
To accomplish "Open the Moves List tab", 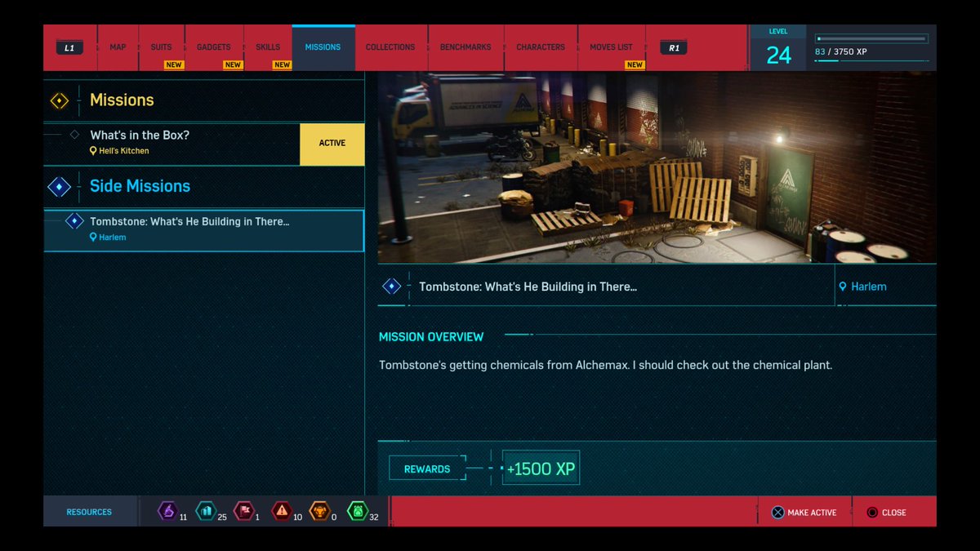I will coord(611,47).
